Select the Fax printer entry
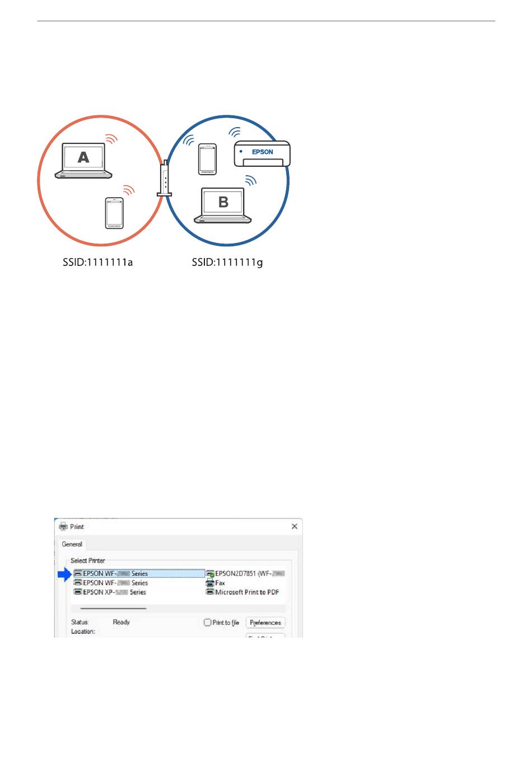532x767 pixels. [x=216, y=583]
